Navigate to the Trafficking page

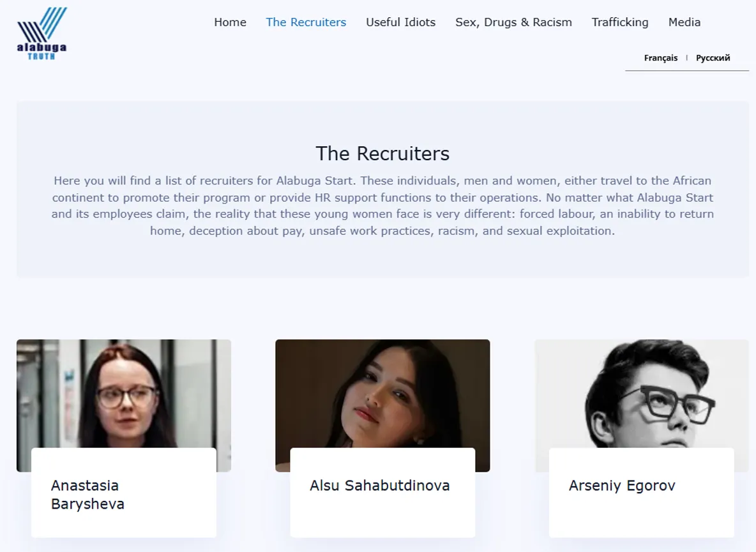pyautogui.click(x=619, y=22)
